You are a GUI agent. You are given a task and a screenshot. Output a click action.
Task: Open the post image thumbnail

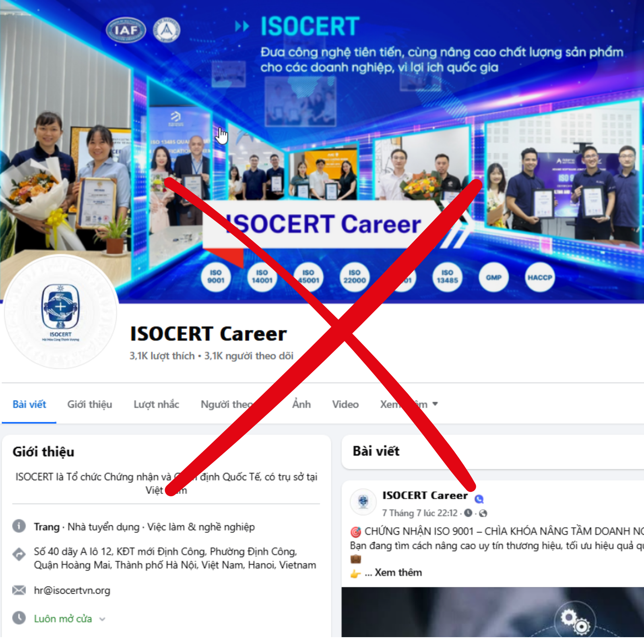[493, 612]
